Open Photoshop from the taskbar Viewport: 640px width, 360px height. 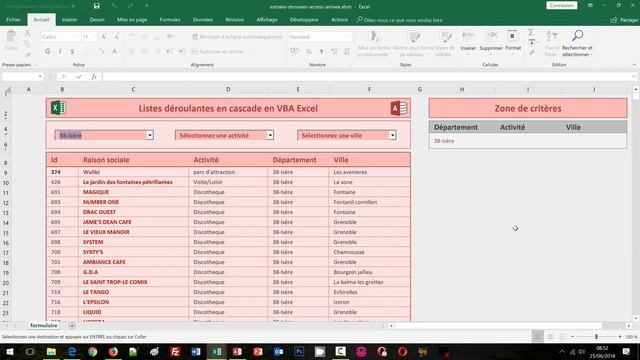pos(299,351)
